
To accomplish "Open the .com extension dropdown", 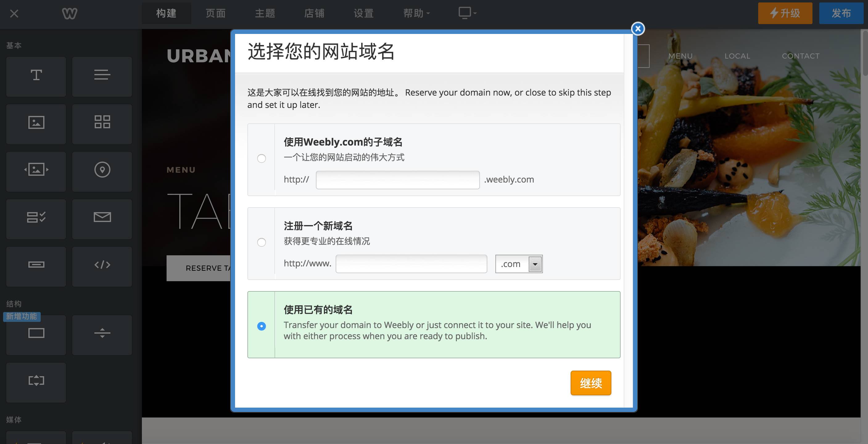I will [519, 264].
